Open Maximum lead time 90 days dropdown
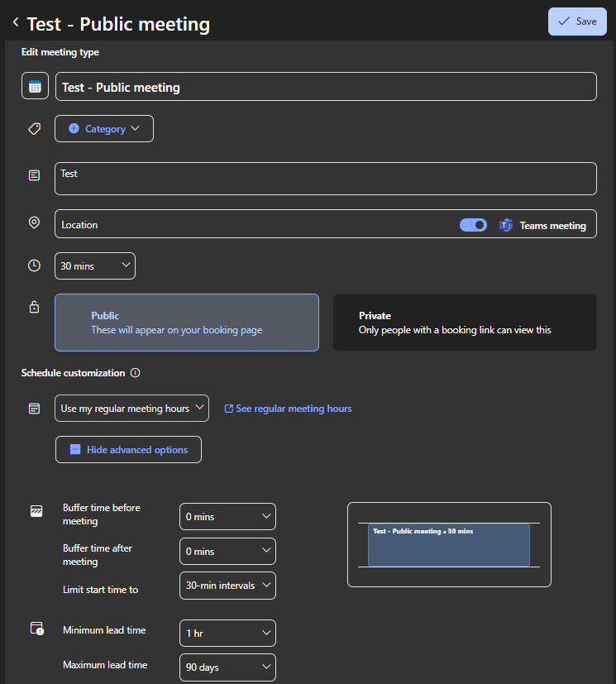Screen dimensions: 616x684 227,667
